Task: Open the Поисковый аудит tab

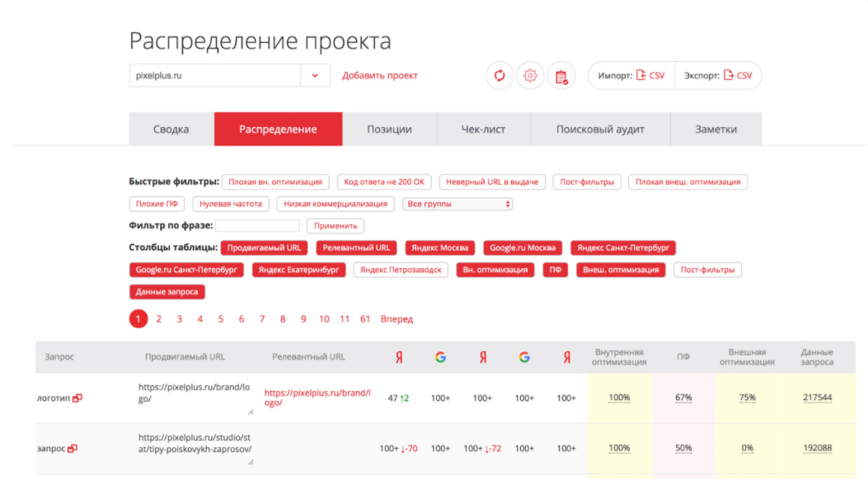Action: (600, 129)
